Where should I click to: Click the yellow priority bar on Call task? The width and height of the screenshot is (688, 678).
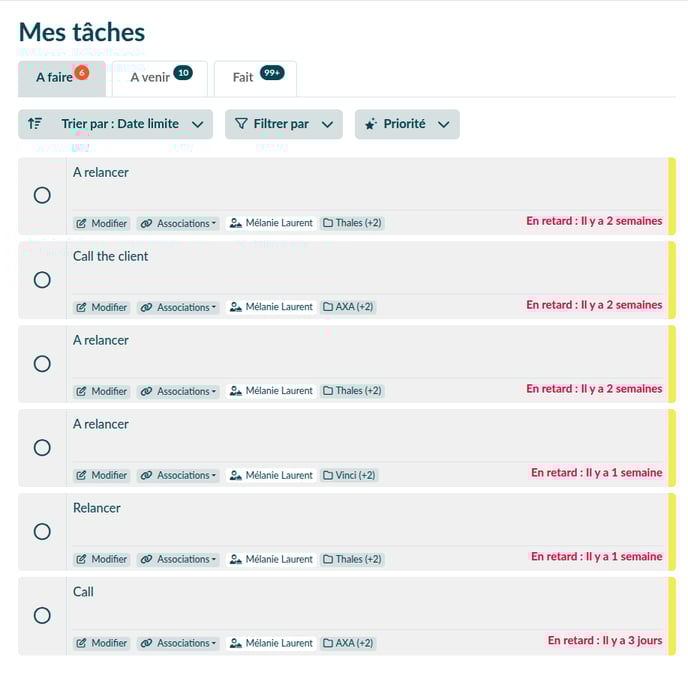(672, 616)
